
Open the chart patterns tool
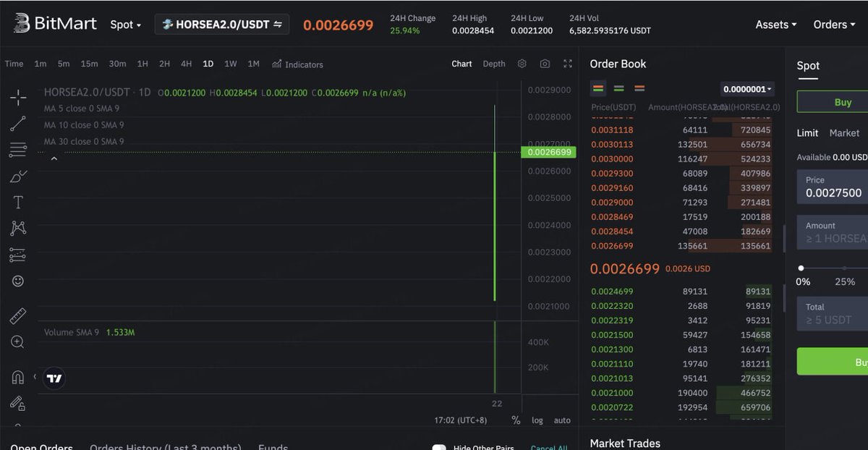(18, 229)
